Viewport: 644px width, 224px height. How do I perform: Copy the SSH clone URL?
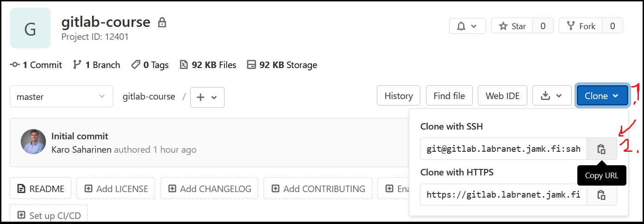click(x=601, y=149)
